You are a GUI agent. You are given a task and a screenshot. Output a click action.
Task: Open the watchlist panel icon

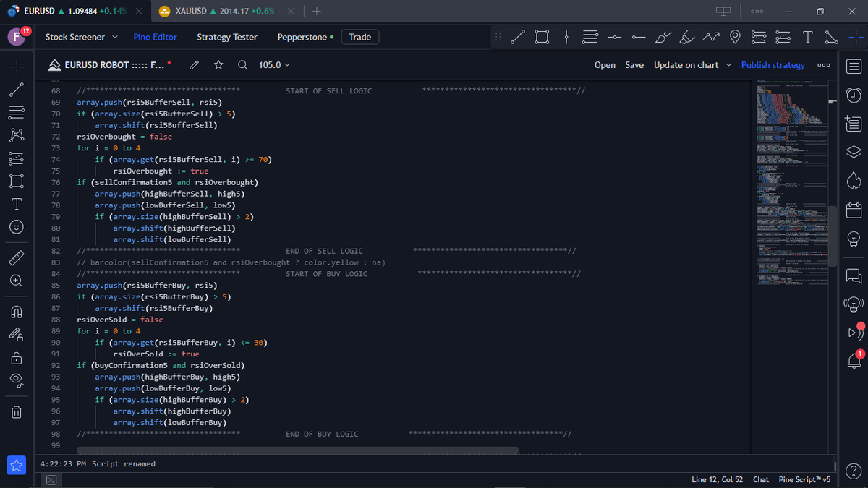click(x=854, y=67)
